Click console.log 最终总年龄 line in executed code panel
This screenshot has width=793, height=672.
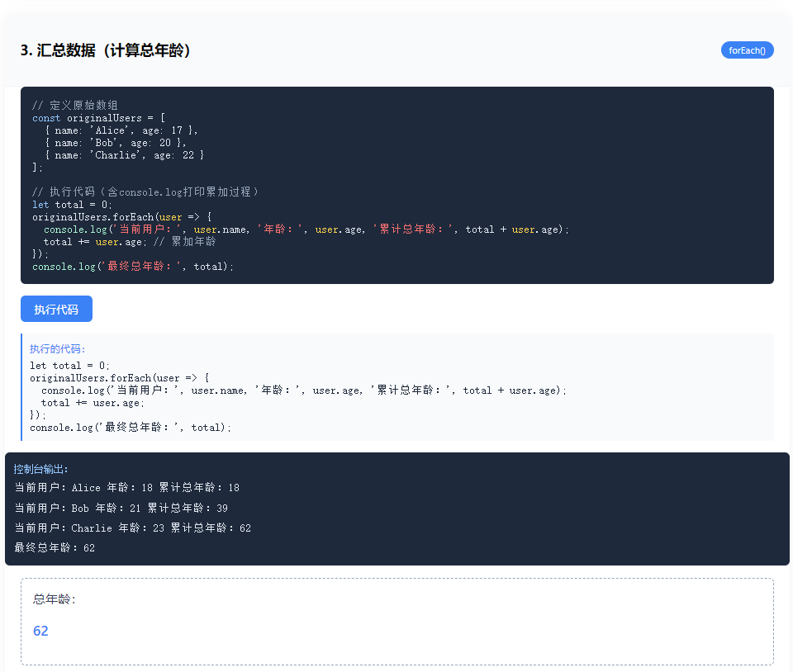130,428
